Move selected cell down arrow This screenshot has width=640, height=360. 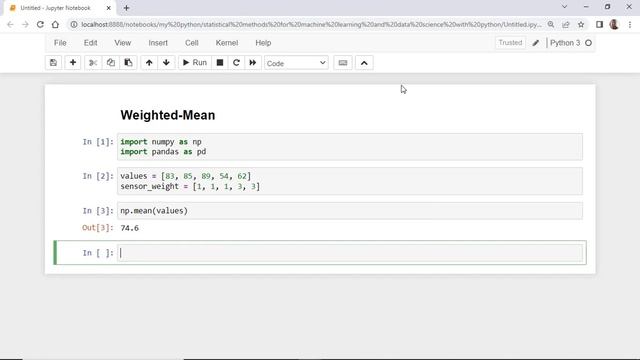166,63
